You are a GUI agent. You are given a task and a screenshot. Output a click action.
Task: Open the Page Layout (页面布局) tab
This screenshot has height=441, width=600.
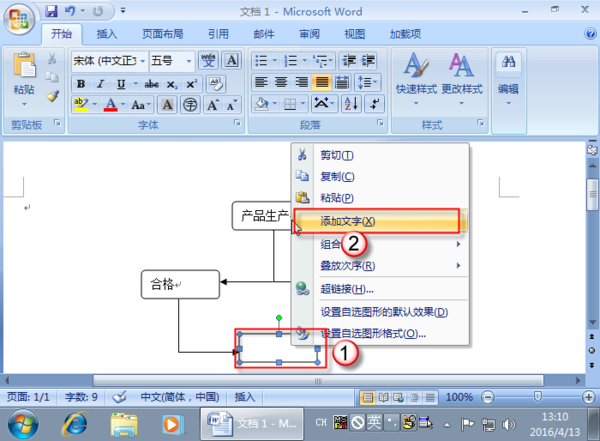(163, 34)
